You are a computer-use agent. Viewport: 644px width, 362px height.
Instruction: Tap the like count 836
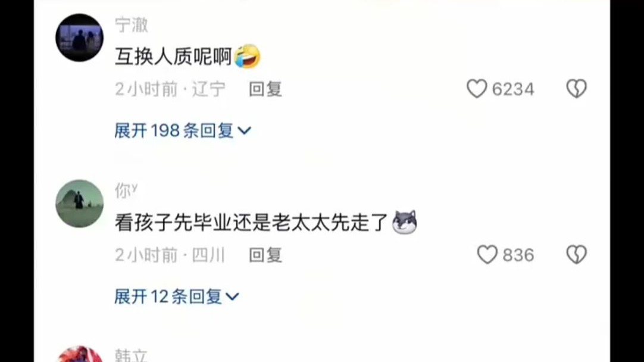[x=518, y=255]
